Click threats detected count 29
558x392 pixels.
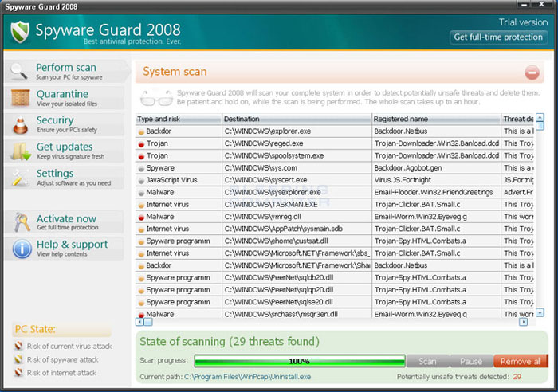[517, 377]
